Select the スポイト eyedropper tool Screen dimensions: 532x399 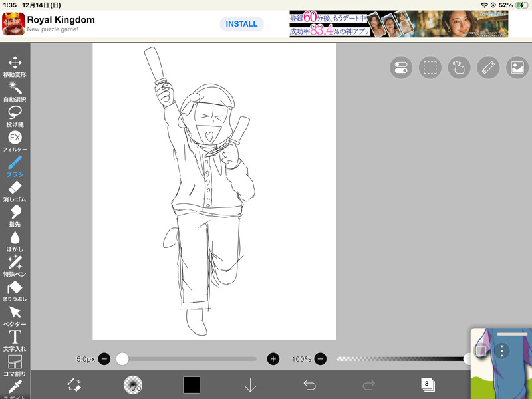[x=15, y=389]
